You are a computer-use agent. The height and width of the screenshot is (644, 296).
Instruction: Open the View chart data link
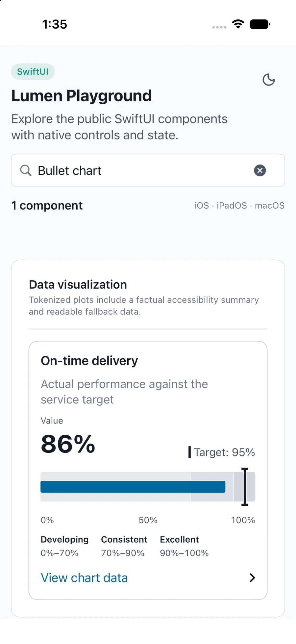coord(84,578)
